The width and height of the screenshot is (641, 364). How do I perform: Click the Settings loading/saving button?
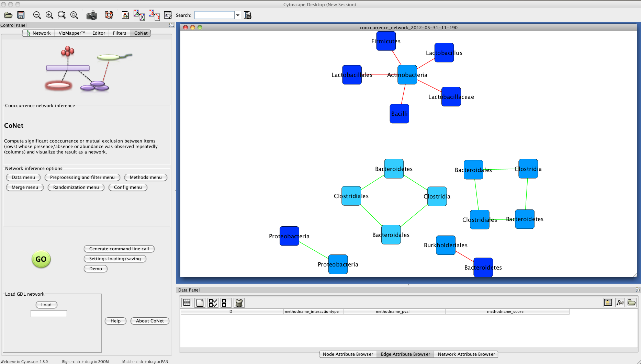point(115,259)
